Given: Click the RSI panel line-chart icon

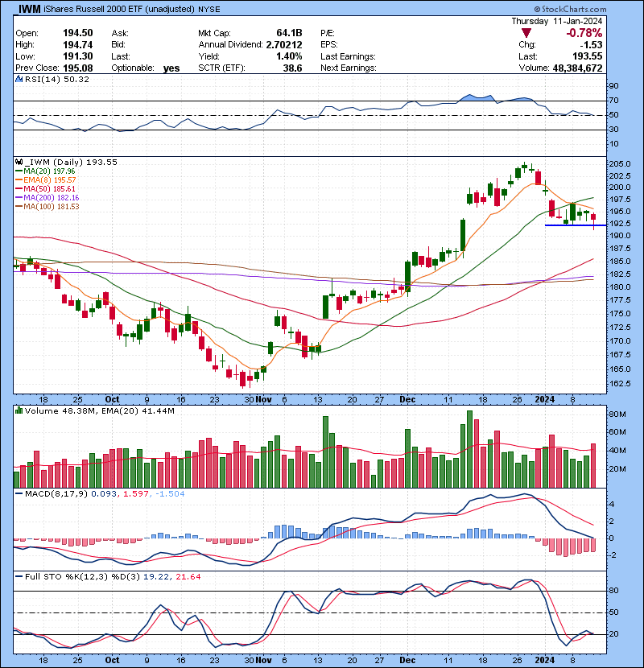Looking at the screenshot, I should 19,79.
